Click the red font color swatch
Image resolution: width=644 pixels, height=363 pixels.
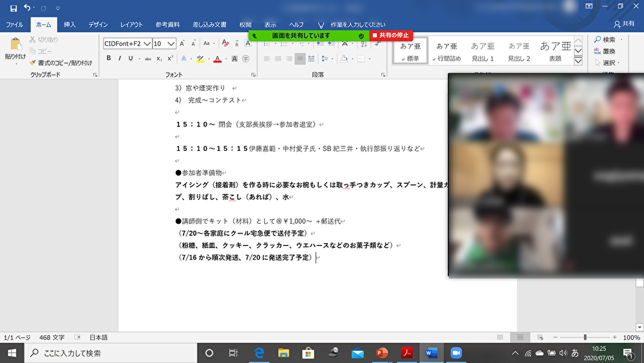[x=217, y=59]
